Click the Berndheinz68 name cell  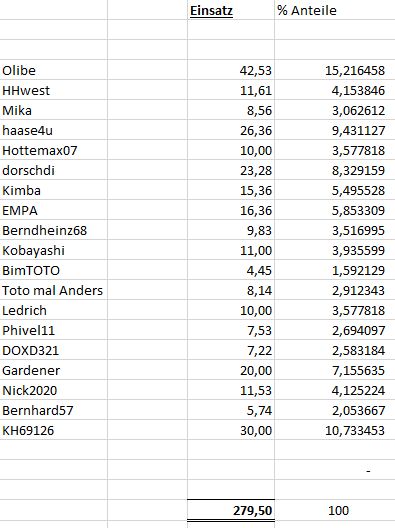pos(54,230)
